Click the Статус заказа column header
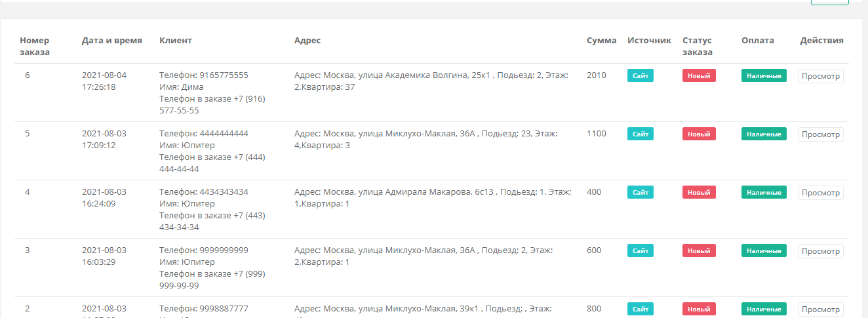This screenshot has height=318, width=868. click(697, 46)
